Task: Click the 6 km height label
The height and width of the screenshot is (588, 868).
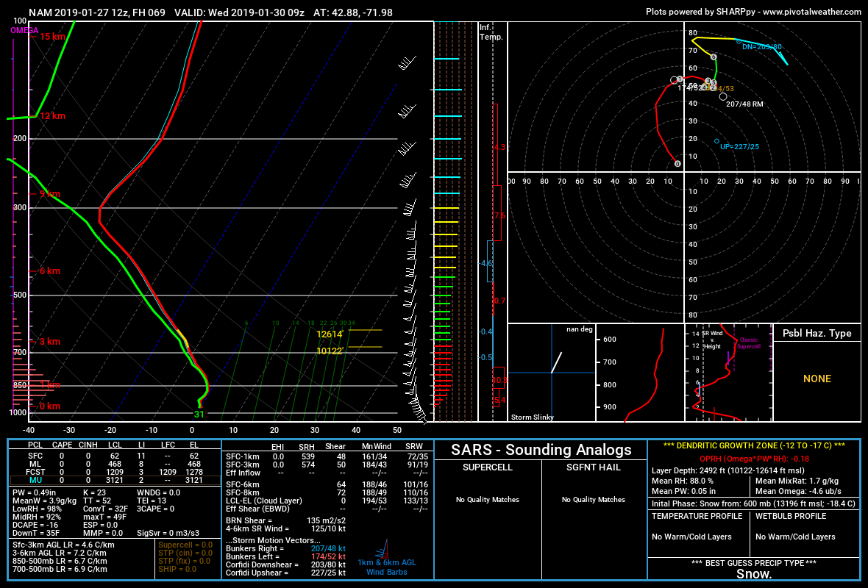Action: (x=50, y=271)
